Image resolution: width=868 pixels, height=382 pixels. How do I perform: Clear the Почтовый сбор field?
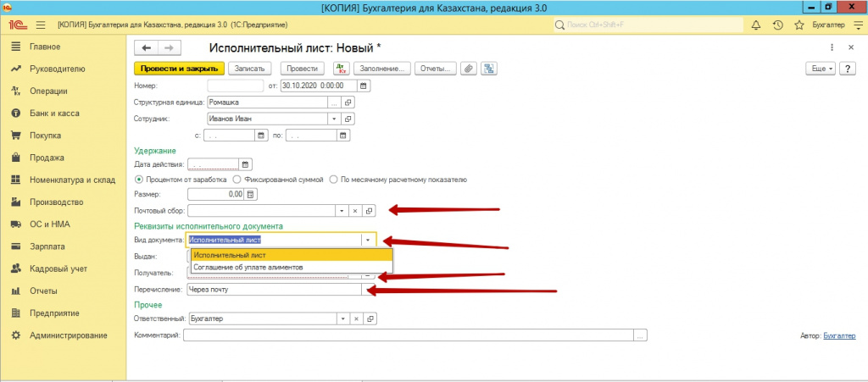(356, 211)
